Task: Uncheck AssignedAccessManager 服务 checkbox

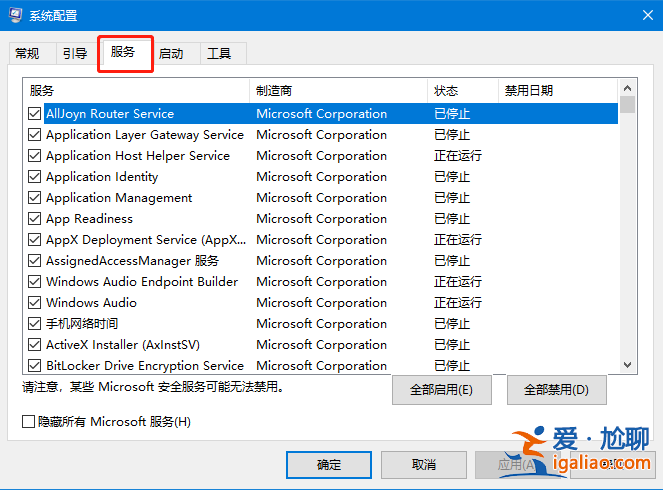Action: (34, 260)
